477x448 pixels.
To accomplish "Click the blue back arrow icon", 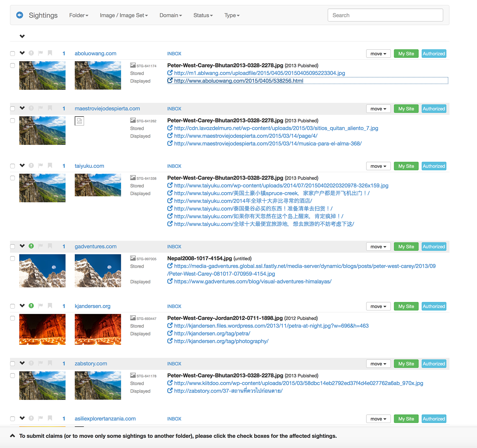I will (20, 15).
